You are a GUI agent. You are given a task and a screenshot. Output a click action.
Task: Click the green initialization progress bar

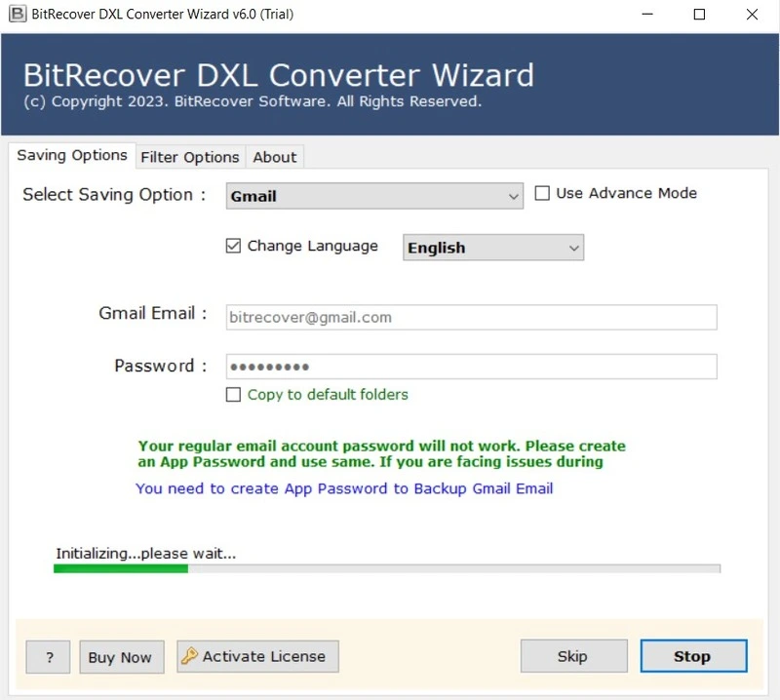coord(386,568)
